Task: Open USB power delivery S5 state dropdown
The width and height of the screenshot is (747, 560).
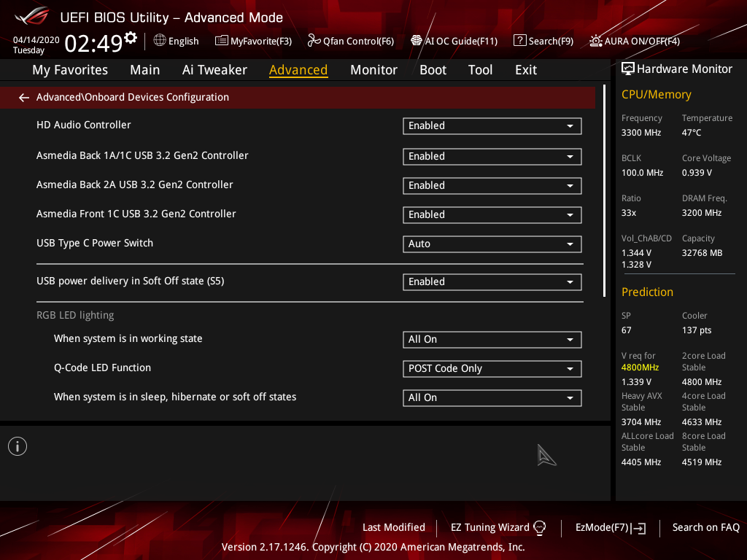Action: tap(492, 282)
